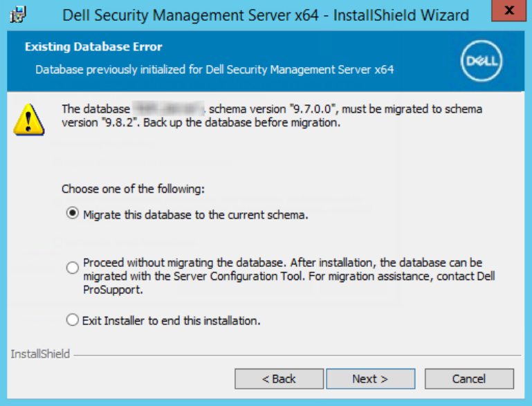This screenshot has height=406, width=532.
Task: Click the Existing Database Error heading
Action: pyautogui.click(x=93, y=47)
